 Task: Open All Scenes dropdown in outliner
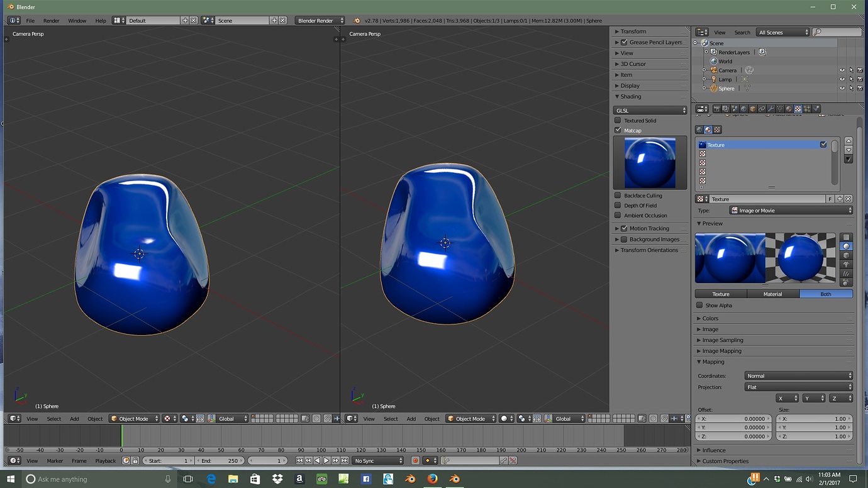click(782, 32)
